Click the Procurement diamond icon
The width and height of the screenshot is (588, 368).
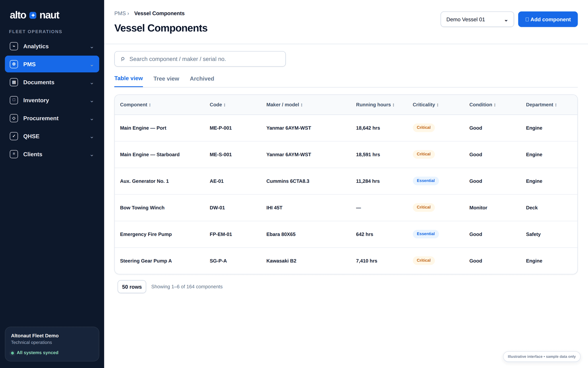pos(14,118)
